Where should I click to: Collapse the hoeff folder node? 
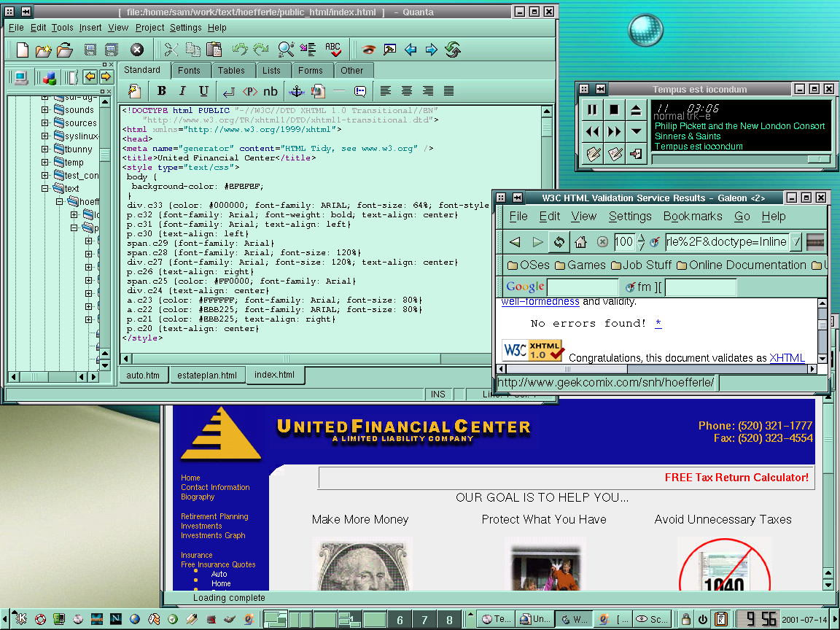[x=60, y=201]
